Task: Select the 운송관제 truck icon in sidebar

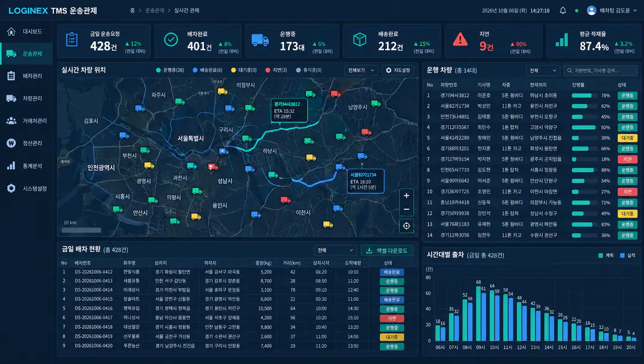Action: pyautogui.click(x=11, y=54)
